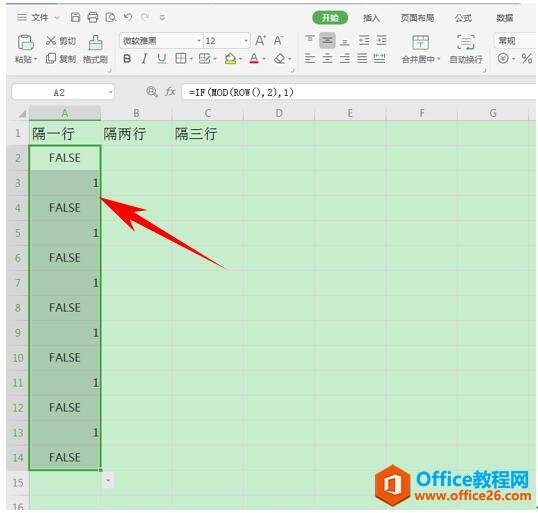This screenshot has height=513, width=538.
Task: Click the Undo arrow icon
Action: tap(128, 17)
